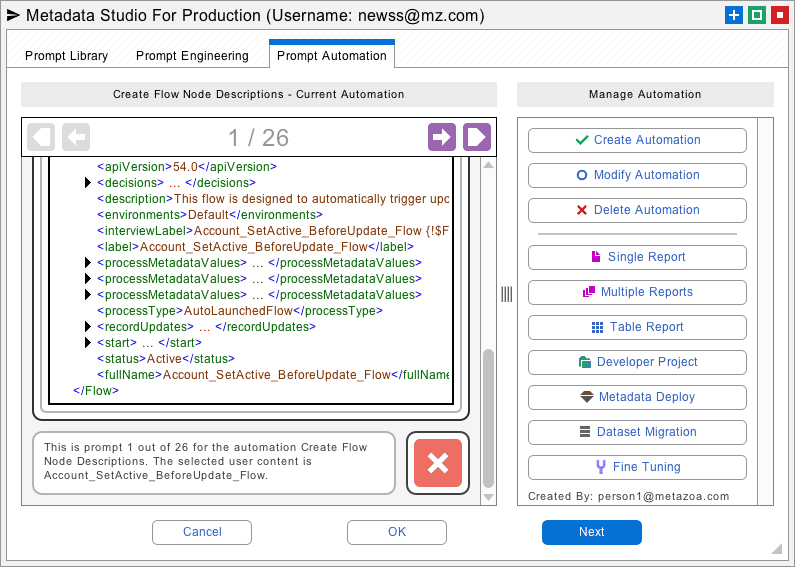Click the Cancel button
The height and width of the screenshot is (567, 795).
pyautogui.click(x=202, y=532)
